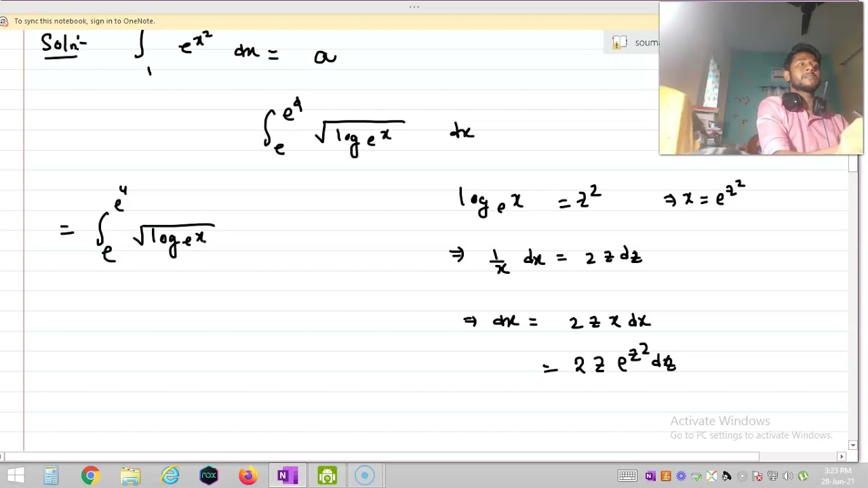This screenshot has width=868, height=488.
Task: Open Action Center flag icon
Action: [x=757, y=476]
